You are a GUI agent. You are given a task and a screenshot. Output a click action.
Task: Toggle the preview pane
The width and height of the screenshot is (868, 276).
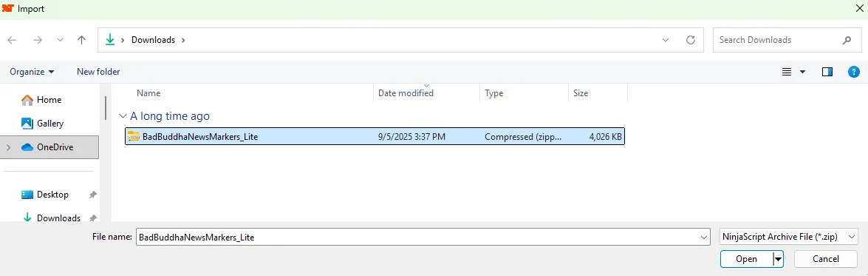tap(827, 72)
